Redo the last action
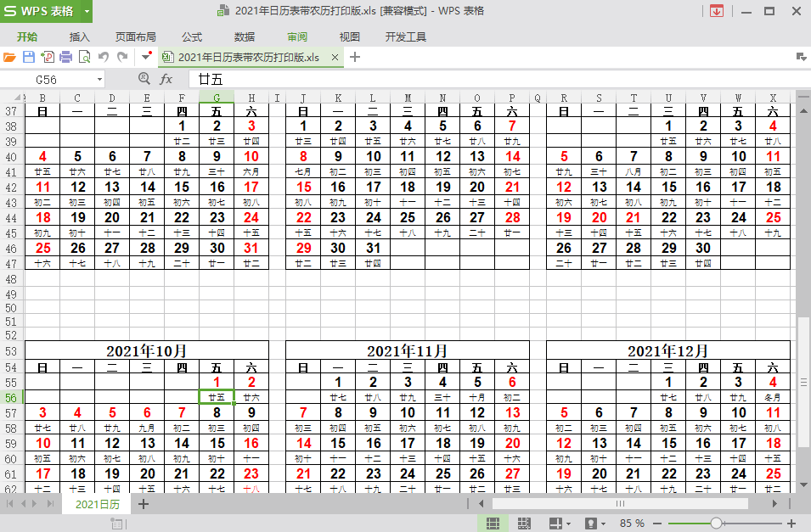 tap(121, 56)
